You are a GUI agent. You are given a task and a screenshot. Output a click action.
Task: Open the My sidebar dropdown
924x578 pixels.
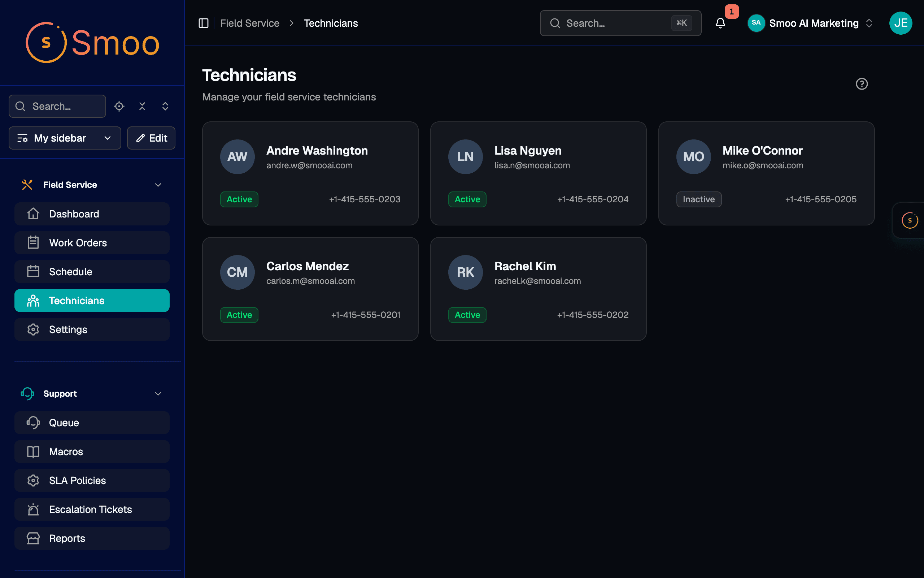[x=65, y=138]
